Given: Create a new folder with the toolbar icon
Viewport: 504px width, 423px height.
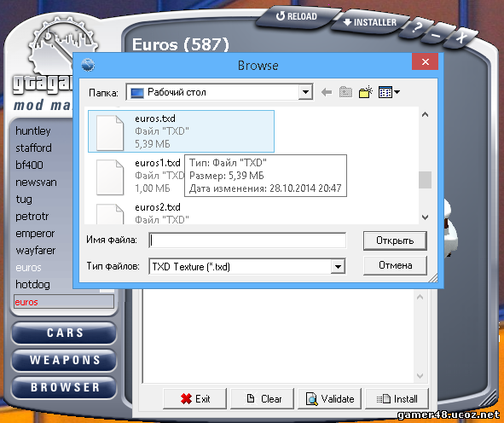Looking at the screenshot, I should click(366, 92).
